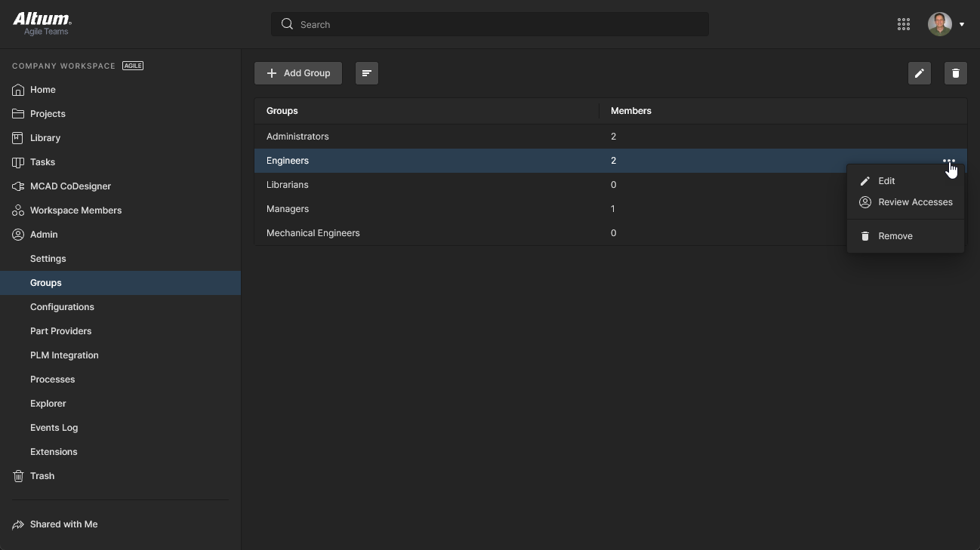Image resolution: width=980 pixels, height=550 pixels.
Task: Click the pencil edit icon in toolbar
Action: pos(920,73)
